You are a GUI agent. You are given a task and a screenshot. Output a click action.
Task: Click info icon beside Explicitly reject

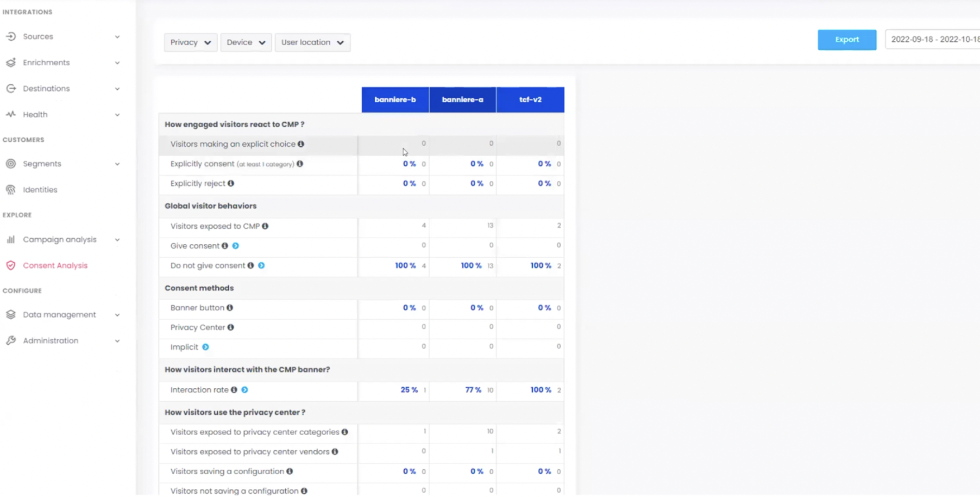click(231, 183)
